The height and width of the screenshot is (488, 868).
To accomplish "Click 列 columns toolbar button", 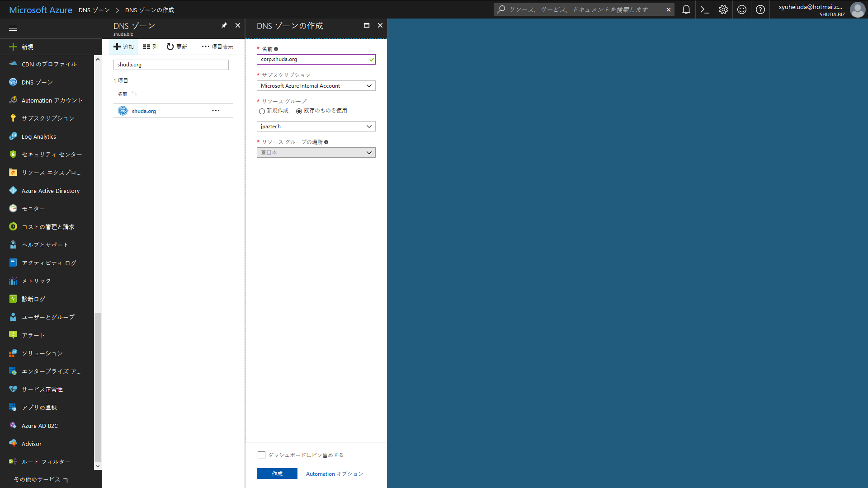I will [x=150, y=47].
